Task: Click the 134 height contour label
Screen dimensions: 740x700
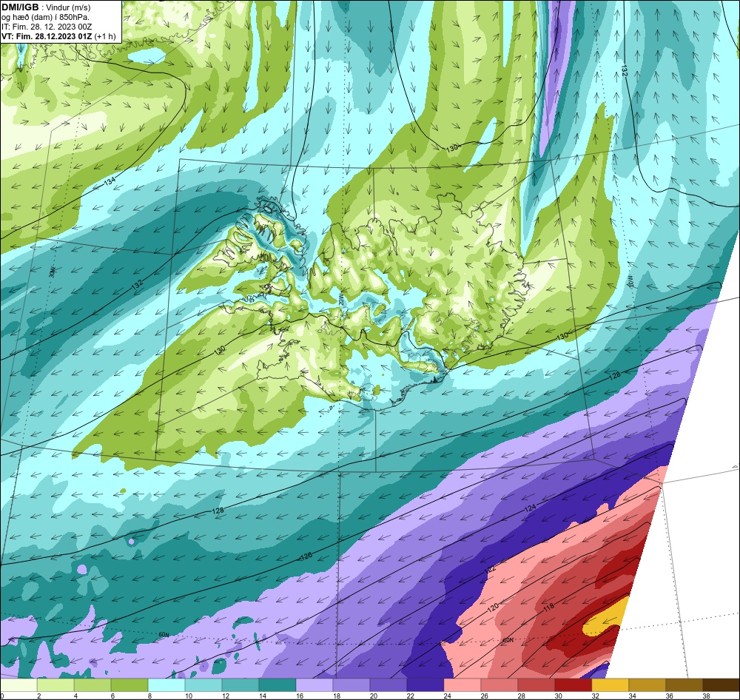Action: (x=110, y=182)
